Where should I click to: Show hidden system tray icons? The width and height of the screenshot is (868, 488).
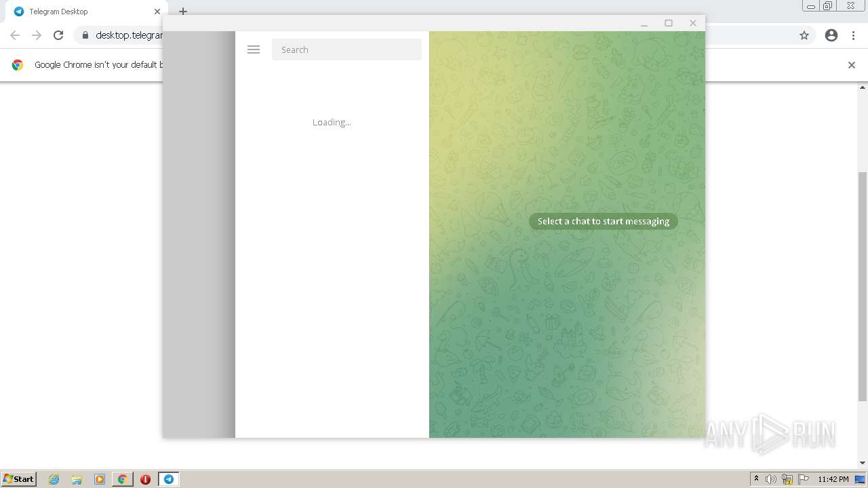click(756, 479)
